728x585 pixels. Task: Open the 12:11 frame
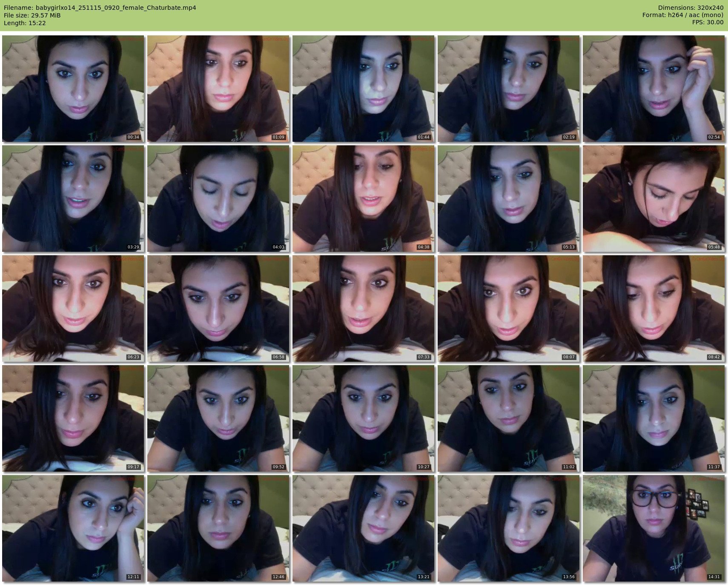(x=73, y=528)
